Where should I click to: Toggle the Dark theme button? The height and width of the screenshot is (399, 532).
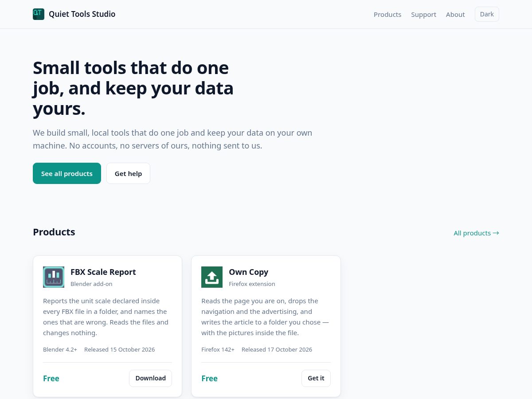pyautogui.click(x=487, y=14)
